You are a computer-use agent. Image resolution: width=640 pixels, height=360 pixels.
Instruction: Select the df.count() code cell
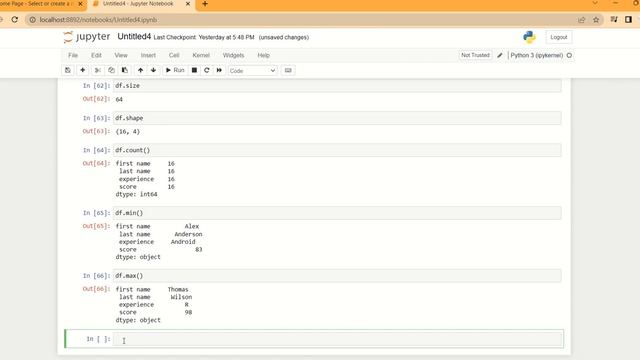point(337,150)
